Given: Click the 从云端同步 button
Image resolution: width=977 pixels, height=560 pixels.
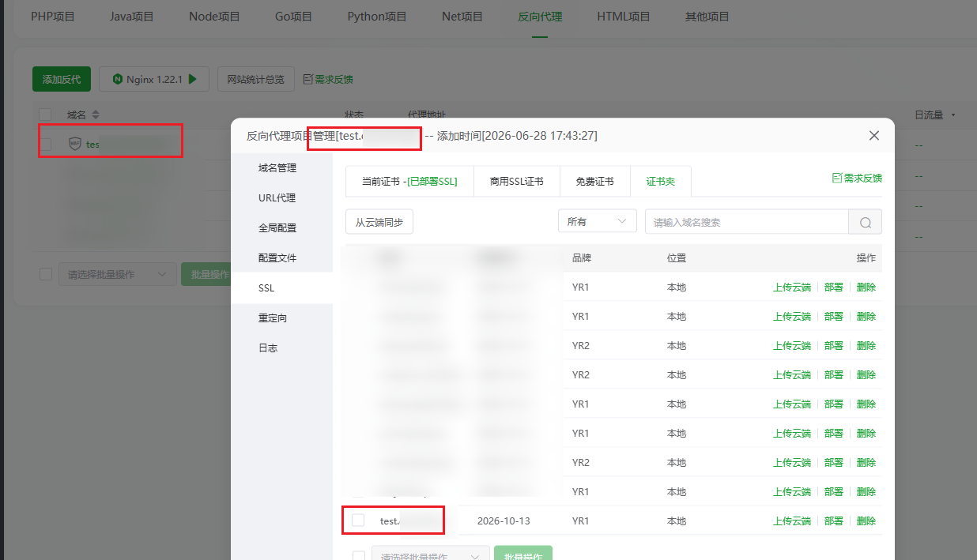Looking at the screenshot, I should coord(379,222).
